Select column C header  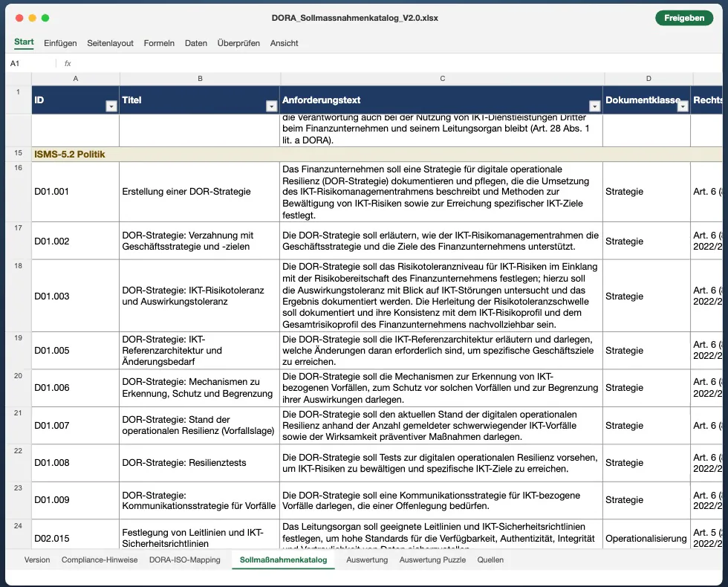tap(442, 79)
